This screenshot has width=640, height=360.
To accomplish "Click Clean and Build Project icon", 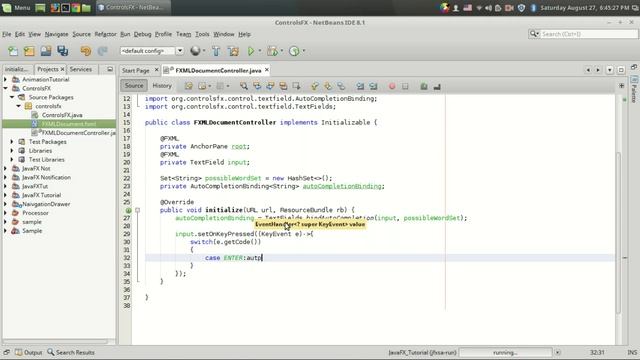I will tap(233, 51).
